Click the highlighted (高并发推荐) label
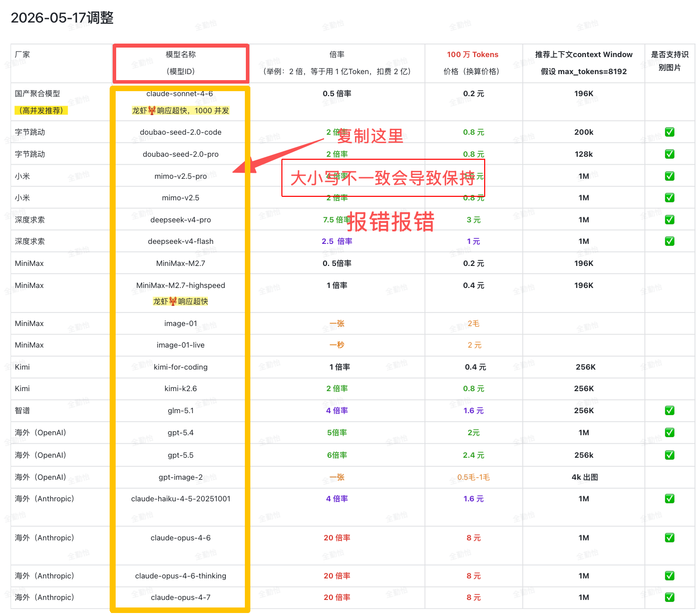The image size is (700, 616). 41,111
